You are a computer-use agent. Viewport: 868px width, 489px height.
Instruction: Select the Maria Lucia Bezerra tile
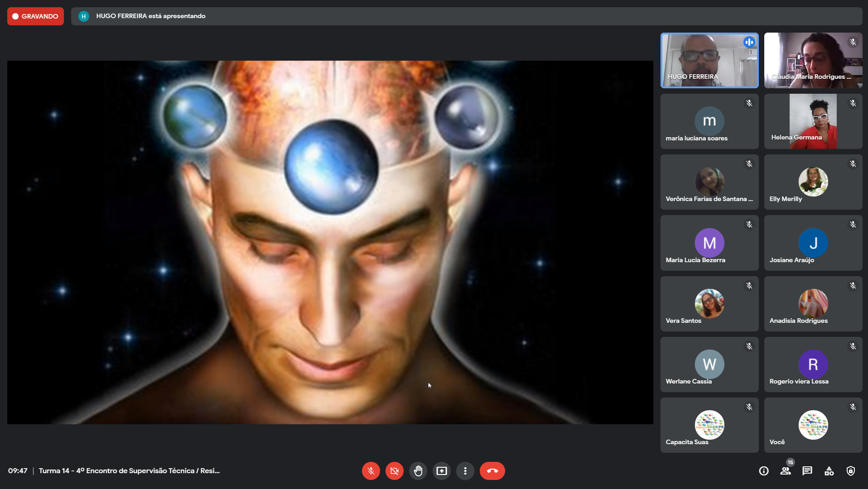tap(709, 243)
